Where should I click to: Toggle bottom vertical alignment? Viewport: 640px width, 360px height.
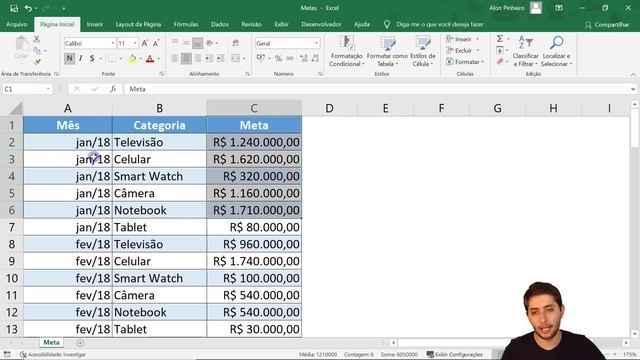coord(197,43)
